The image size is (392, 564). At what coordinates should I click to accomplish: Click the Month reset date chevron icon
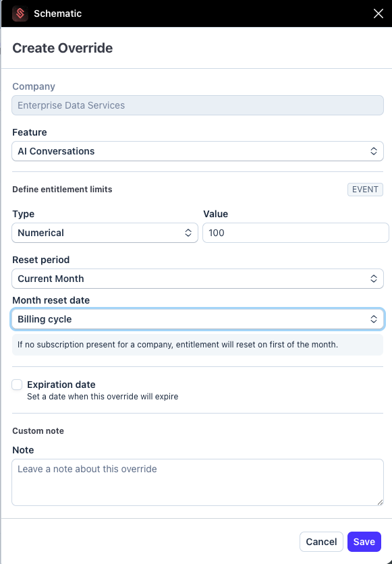[373, 319]
